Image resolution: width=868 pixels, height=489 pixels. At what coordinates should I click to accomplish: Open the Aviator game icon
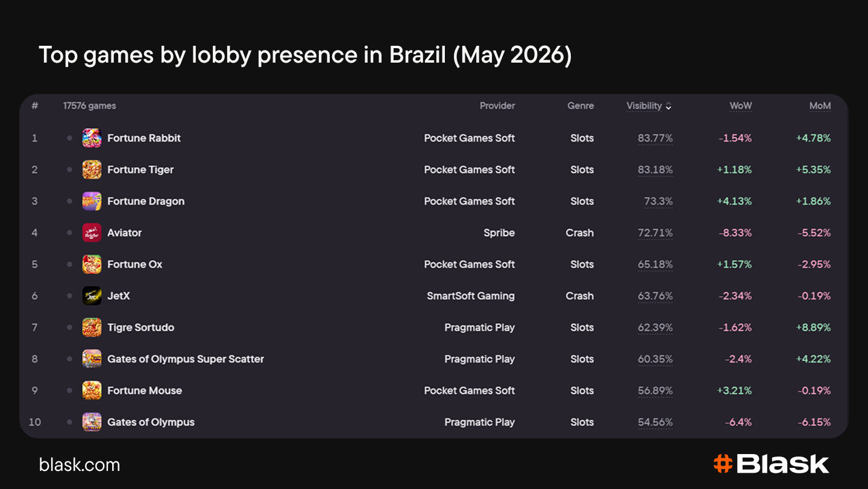click(92, 232)
